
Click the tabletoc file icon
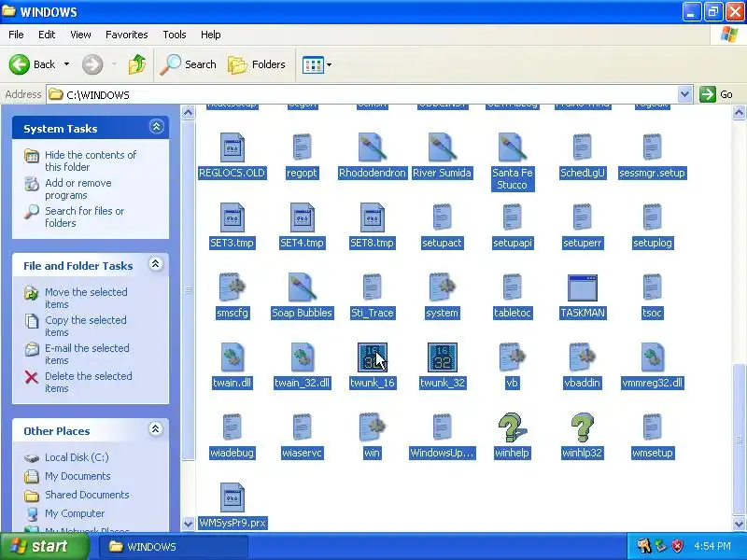coord(512,287)
